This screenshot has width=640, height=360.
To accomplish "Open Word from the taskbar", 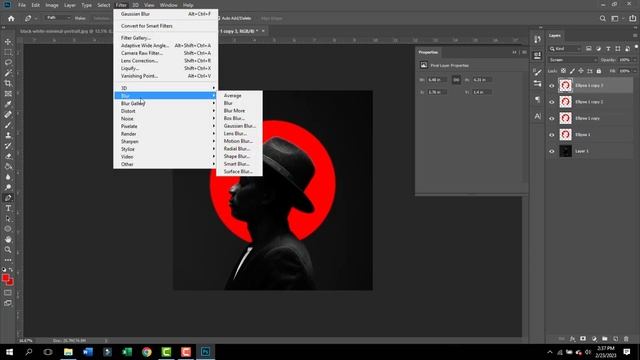I will click(x=88, y=352).
